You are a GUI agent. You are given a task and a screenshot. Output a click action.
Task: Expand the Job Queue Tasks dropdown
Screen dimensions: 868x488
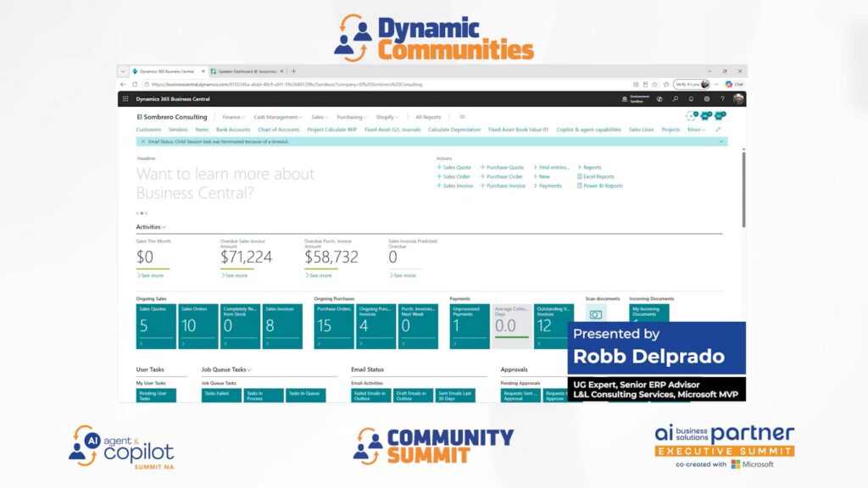(226, 369)
